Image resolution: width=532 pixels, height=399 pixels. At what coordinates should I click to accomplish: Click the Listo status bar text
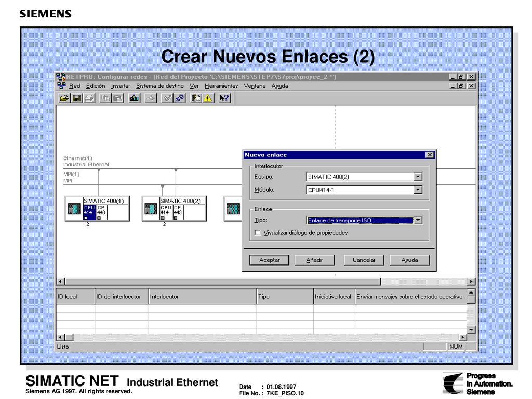63,347
